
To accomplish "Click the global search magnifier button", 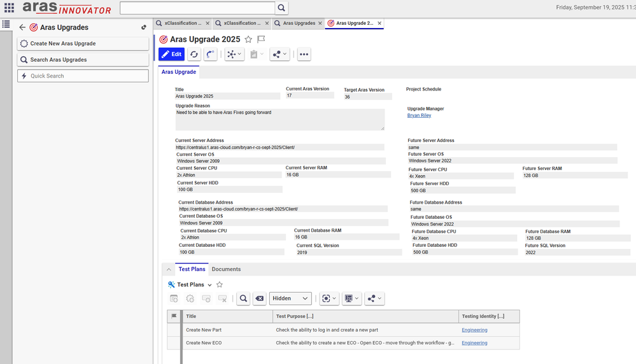I will point(281,8).
